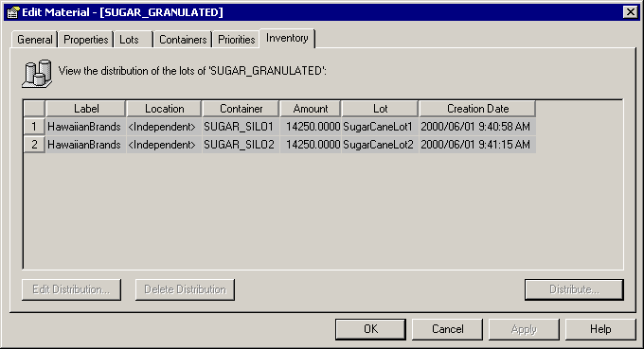Click the Apply button

point(524,329)
